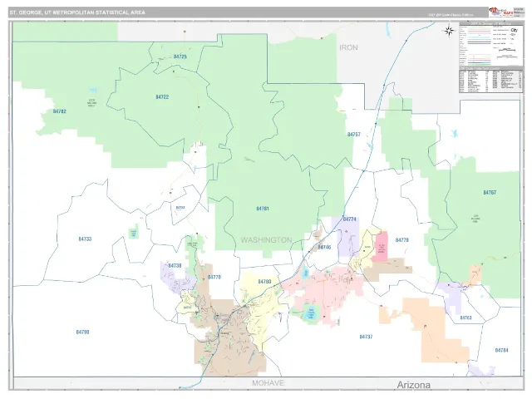Viewport: 532px width, 399px height.
Task: Select ZIP code label 84767
Action: [x=490, y=192]
